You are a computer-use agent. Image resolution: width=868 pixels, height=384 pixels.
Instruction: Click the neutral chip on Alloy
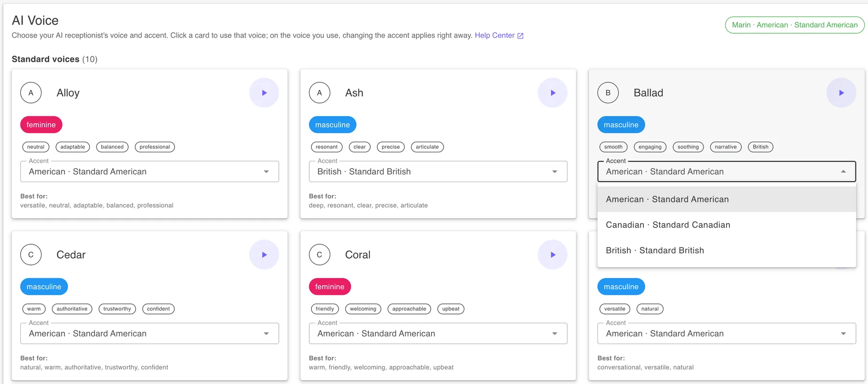(x=36, y=147)
